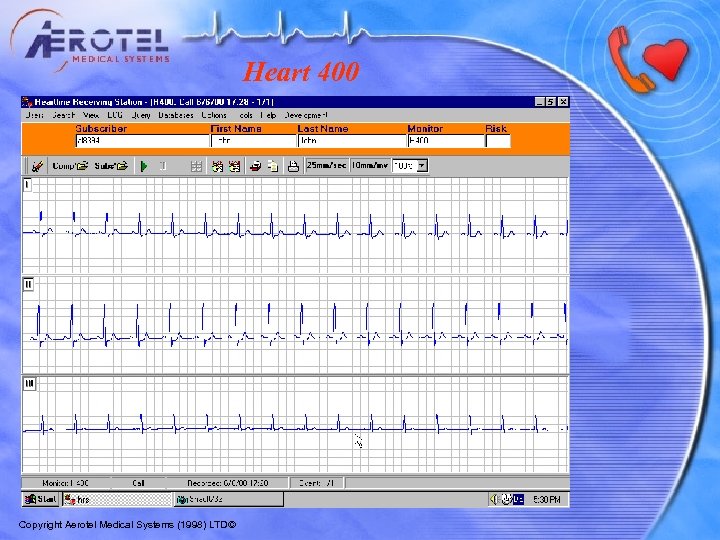Open the ECG menu

(115, 115)
